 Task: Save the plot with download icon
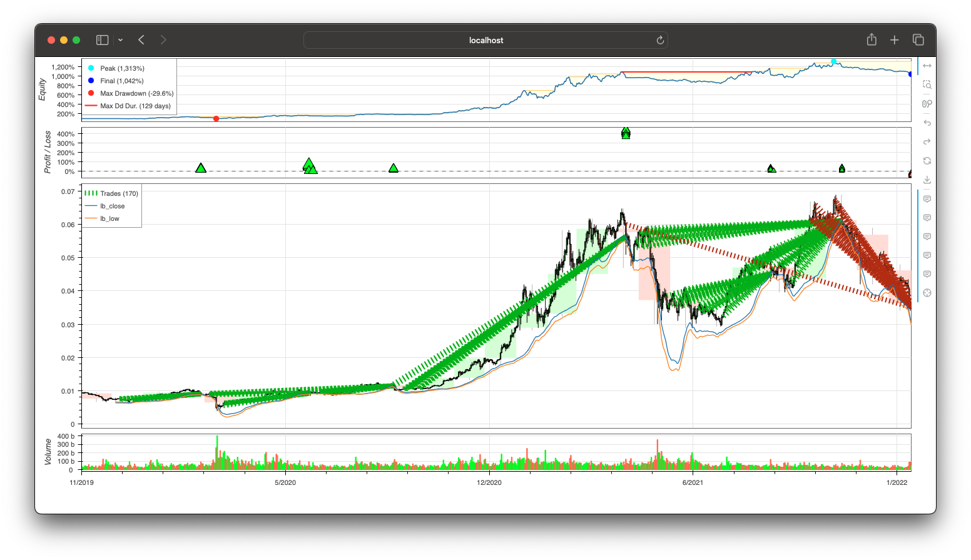tap(927, 180)
